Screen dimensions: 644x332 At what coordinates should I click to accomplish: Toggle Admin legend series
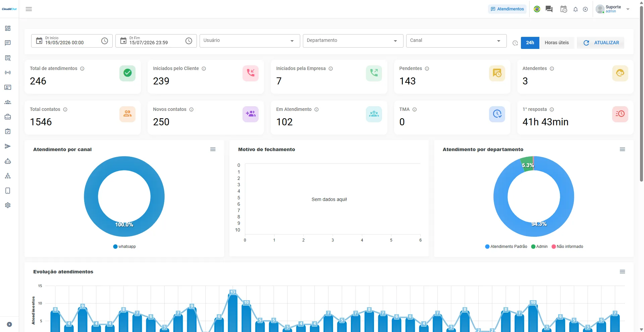pyautogui.click(x=539, y=247)
